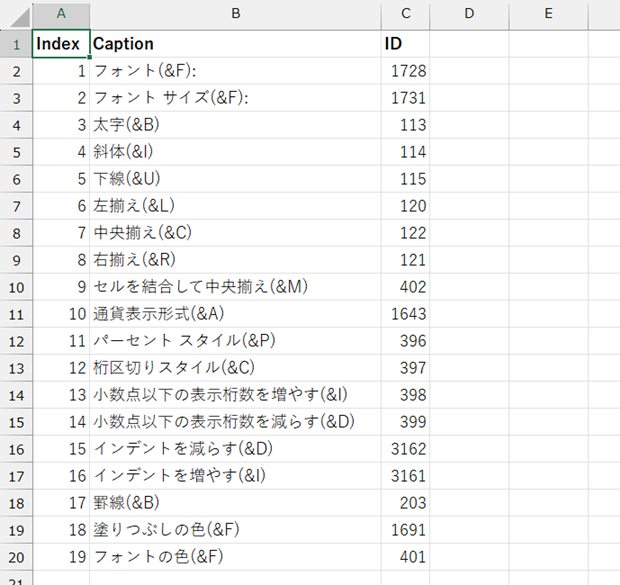This screenshot has width=620, height=585.
Task: Select cell containing 太字(&B)
Action: click(x=236, y=125)
